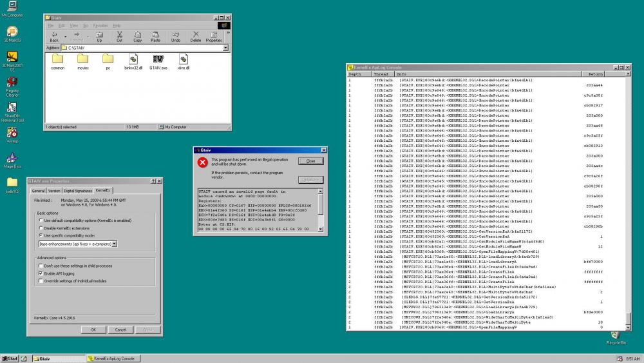The width and height of the screenshot is (644, 363).
Task: Click the Info column header
Action: pyautogui.click(x=489, y=74)
